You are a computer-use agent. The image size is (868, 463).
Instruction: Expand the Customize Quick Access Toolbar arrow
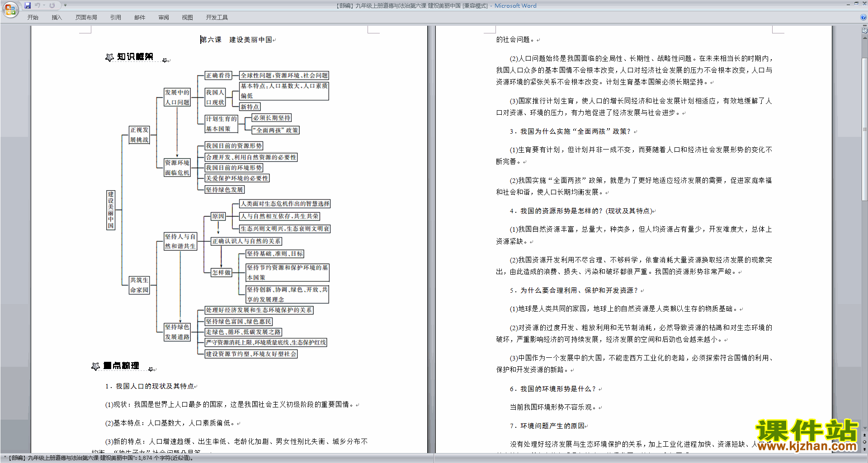click(x=65, y=5)
